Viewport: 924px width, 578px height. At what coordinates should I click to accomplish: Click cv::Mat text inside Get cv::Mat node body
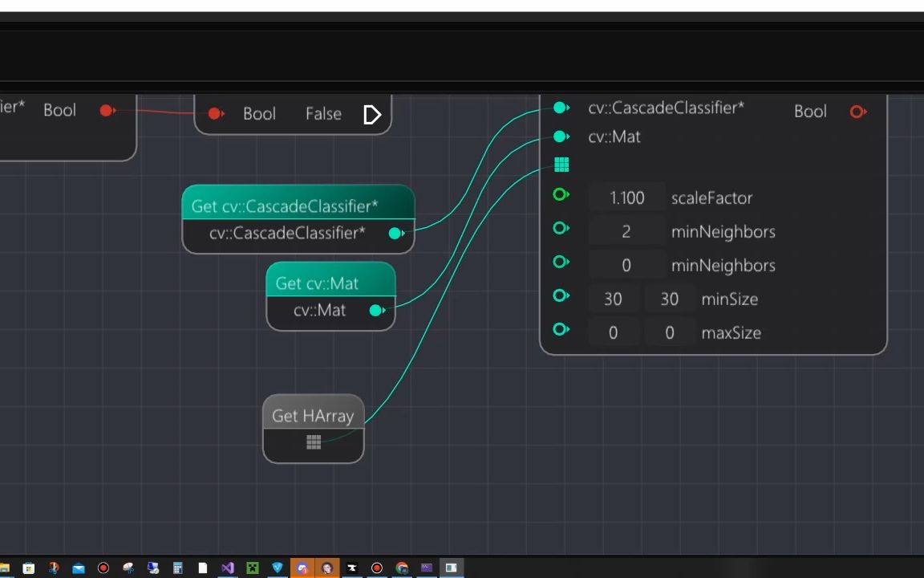pos(319,310)
